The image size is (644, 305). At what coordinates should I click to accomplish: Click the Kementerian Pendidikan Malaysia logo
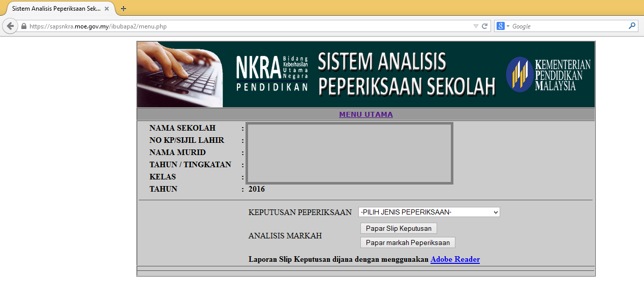point(548,74)
